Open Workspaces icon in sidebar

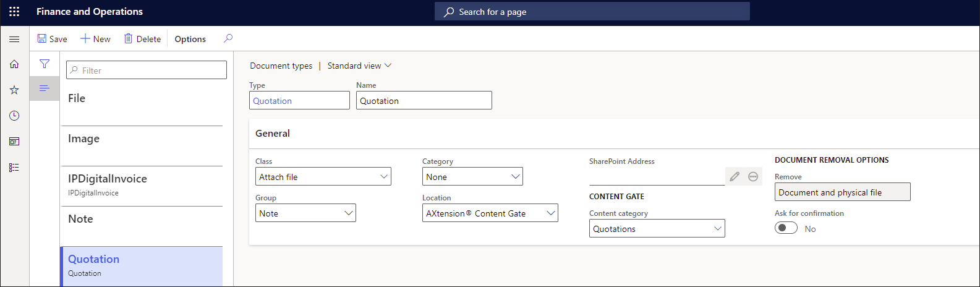click(x=14, y=142)
